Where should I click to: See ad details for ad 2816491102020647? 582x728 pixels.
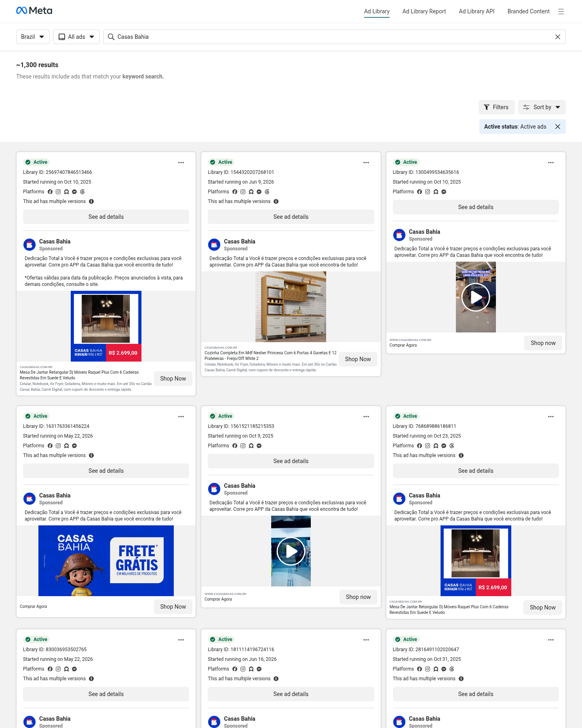click(x=476, y=694)
